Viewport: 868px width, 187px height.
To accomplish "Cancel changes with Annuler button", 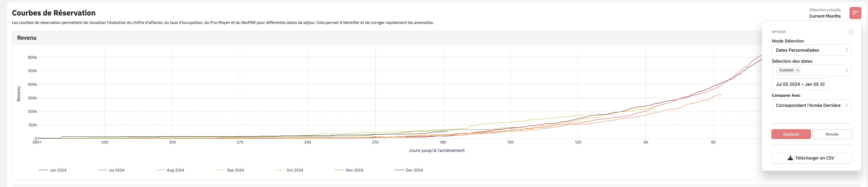I will pos(832,134).
